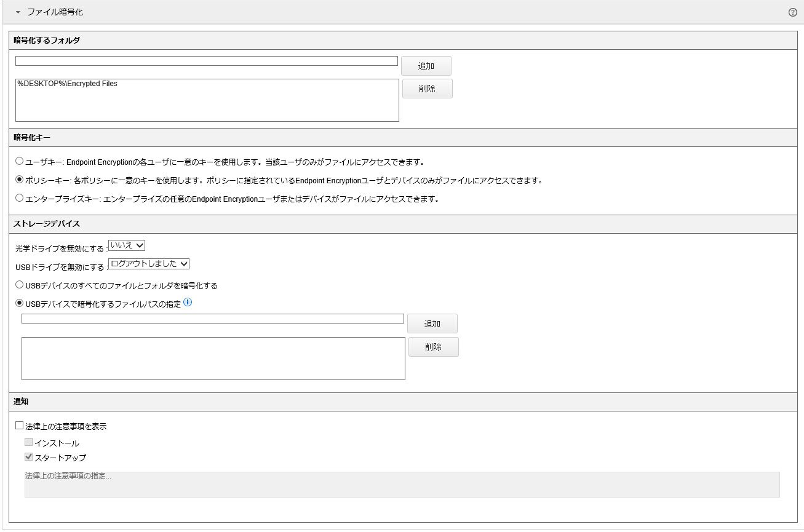Click 削除 button for USB file paths

click(x=433, y=347)
